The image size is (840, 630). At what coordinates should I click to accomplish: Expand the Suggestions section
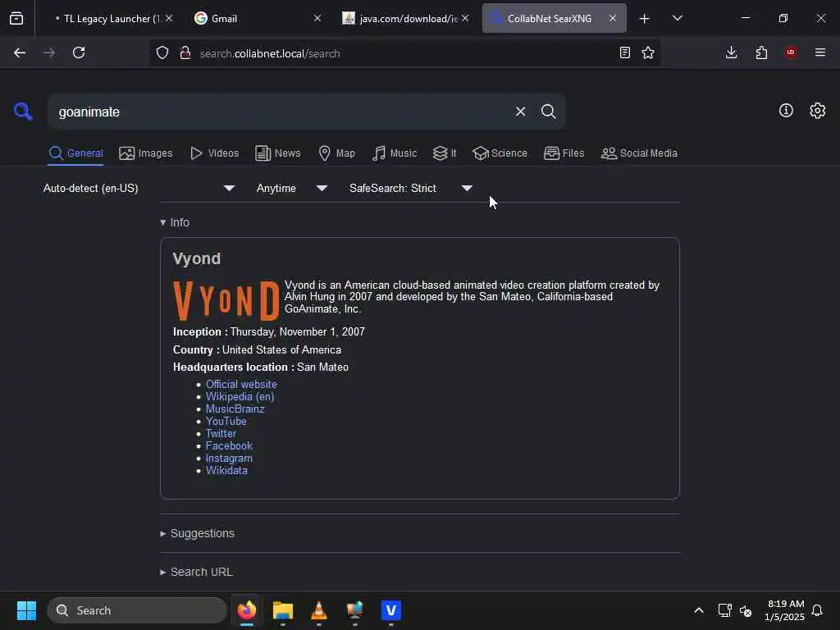(x=197, y=533)
